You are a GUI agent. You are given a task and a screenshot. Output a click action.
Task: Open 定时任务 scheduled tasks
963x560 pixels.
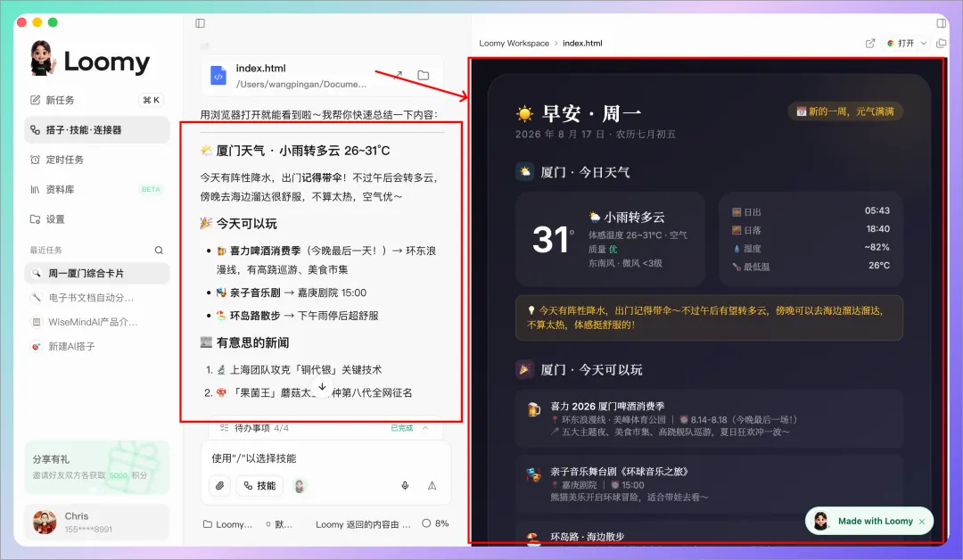click(x=96, y=160)
